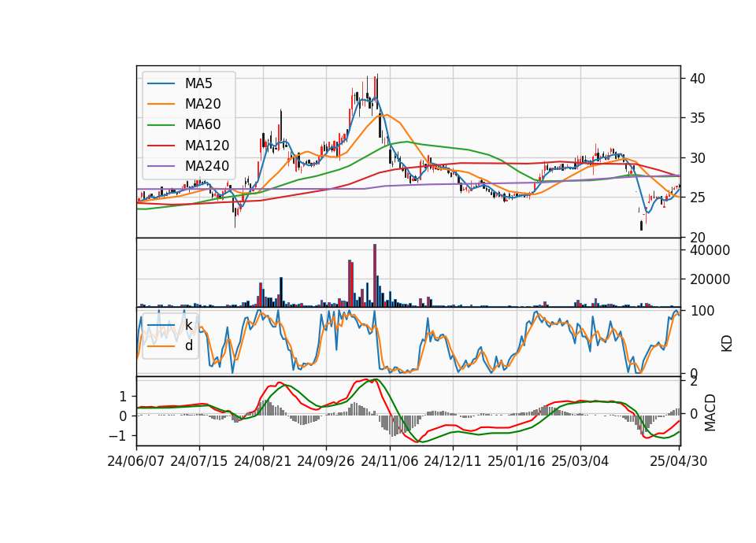Click the green MA60 legend line sample
Image resolution: width=756 pixels, height=543 pixels.
(x=161, y=125)
